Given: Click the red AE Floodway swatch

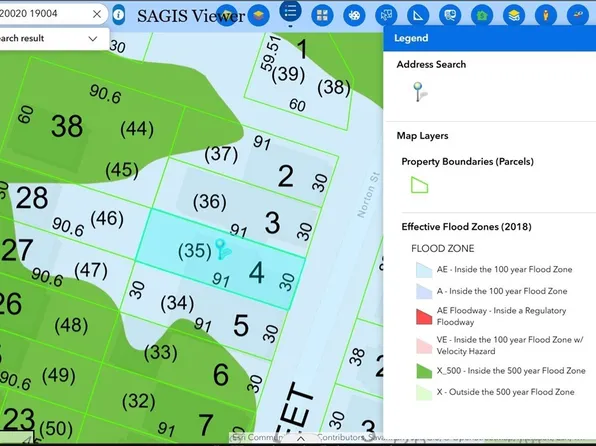Looking at the screenshot, I should point(424,316).
